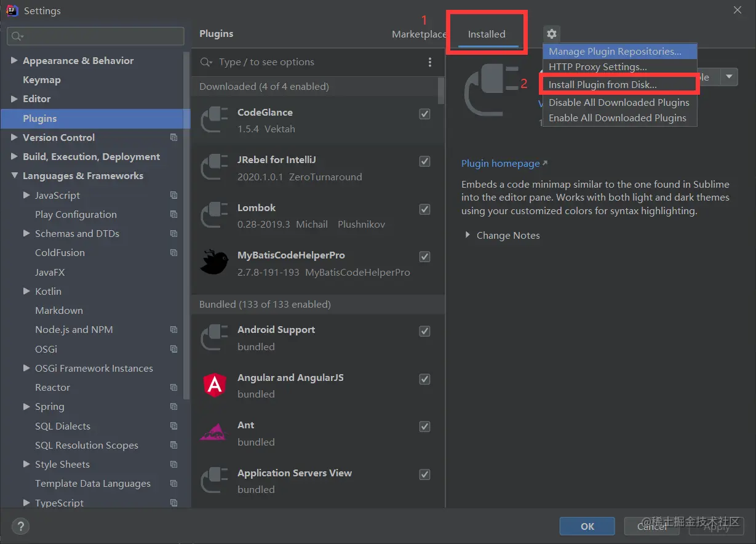Click the Cancel button
The height and width of the screenshot is (544, 756).
pyautogui.click(x=652, y=526)
